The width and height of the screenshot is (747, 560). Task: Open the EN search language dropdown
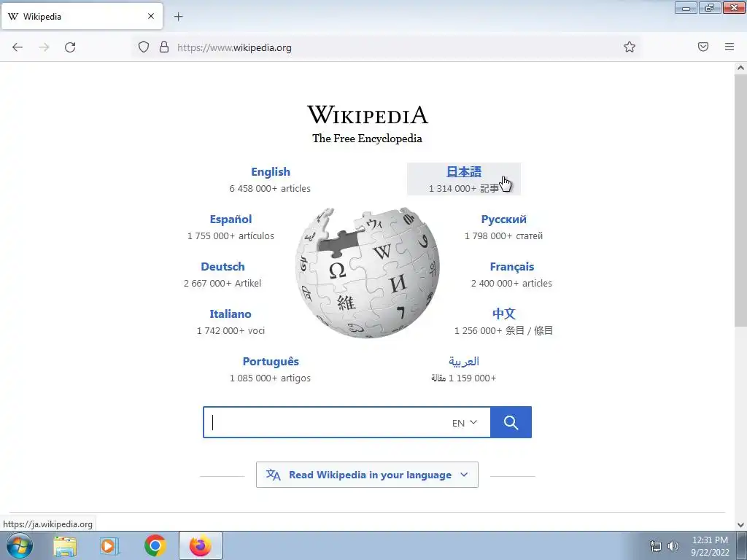coord(465,423)
